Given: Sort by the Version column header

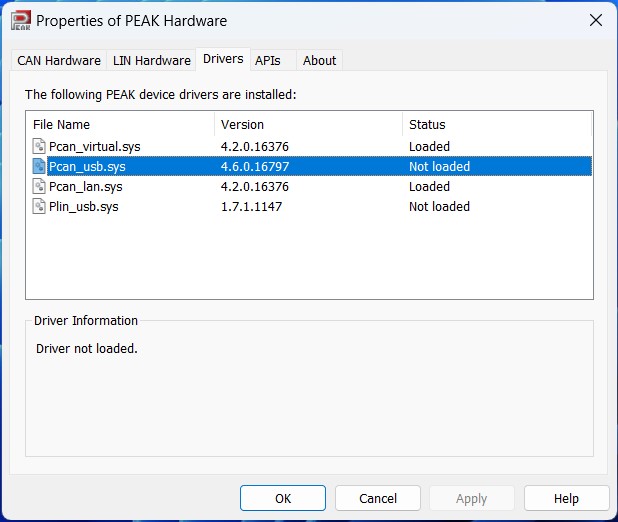Looking at the screenshot, I should pyautogui.click(x=309, y=125).
